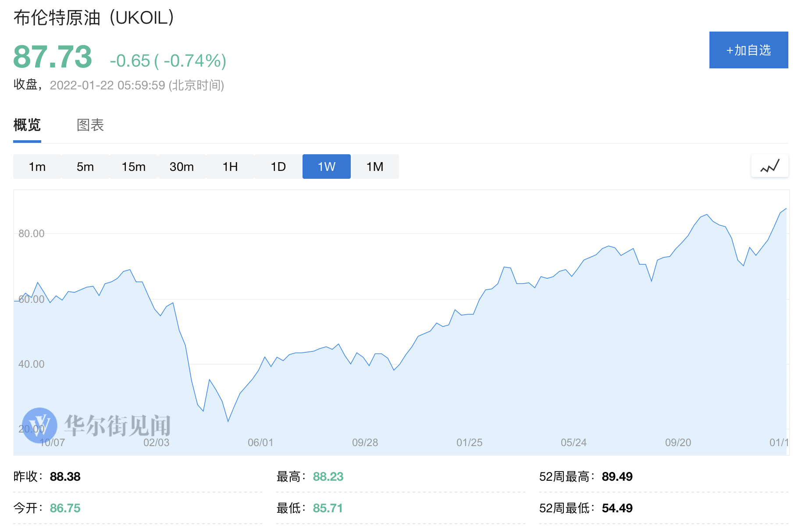This screenshot has width=805, height=532.
Task: Click the 今开 value 86.75
Action: (65, 508)
